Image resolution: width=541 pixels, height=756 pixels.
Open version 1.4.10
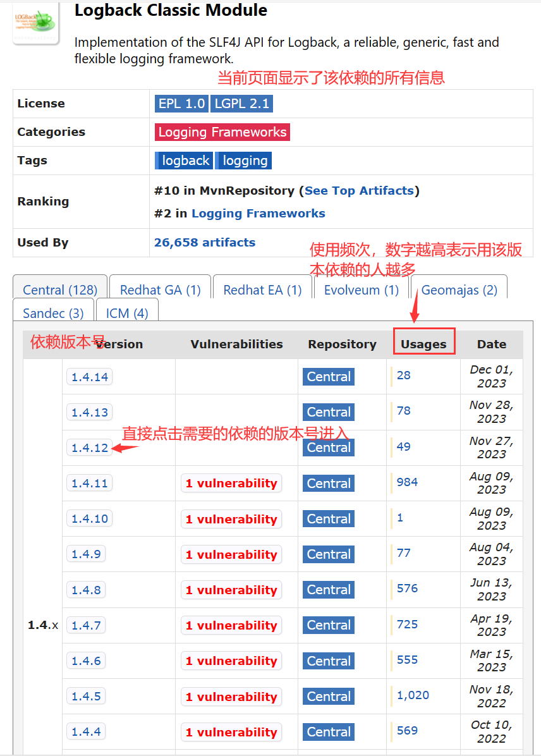(x=90, y=519)
